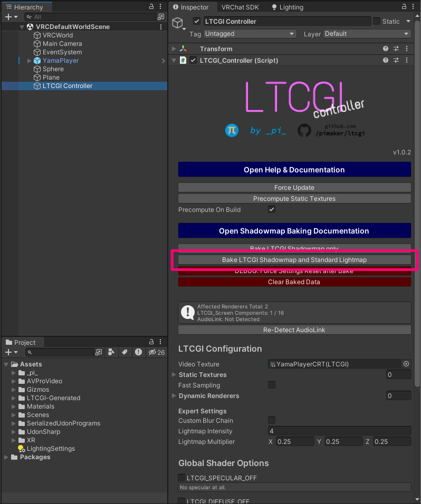Open Transform component options dots
The width and height of the screenshot is (421, 504).
pyautogui.click(x=407, y=49)
